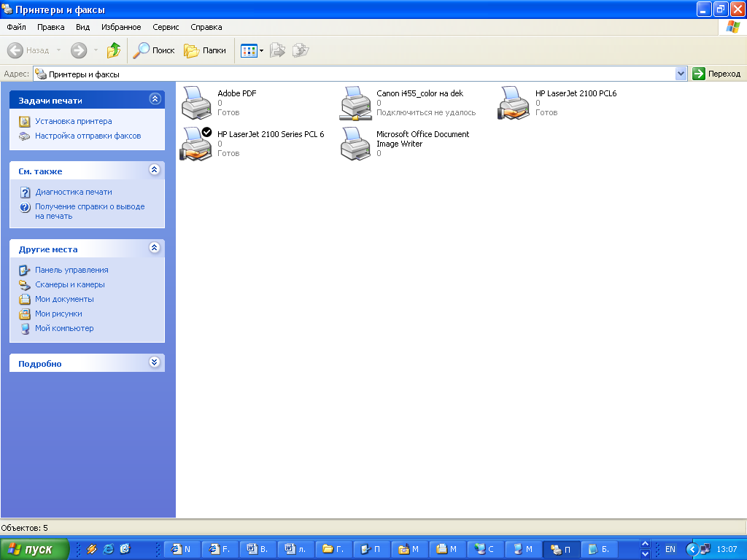
Task: Toggle the Folders (Папки) pane
Action: point(205,50)
